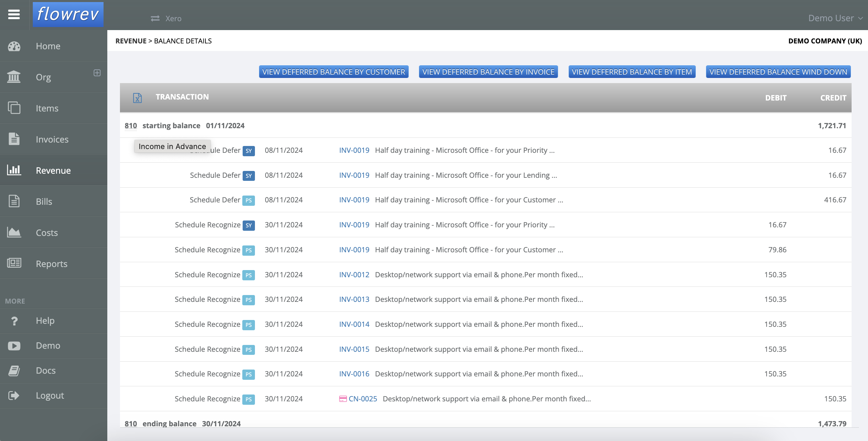Click the Revenue bar chart icon
This screenshot has height=441, width=868.
pos(14,170)
